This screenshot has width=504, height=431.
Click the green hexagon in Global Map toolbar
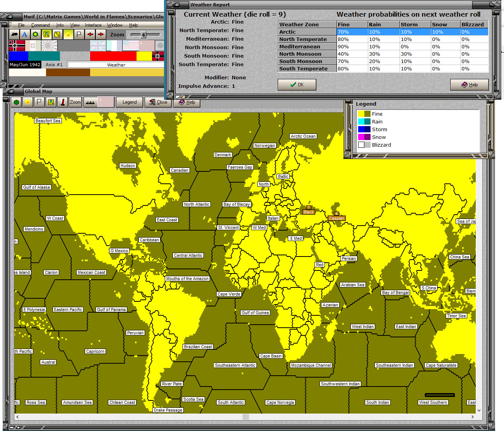16,102
